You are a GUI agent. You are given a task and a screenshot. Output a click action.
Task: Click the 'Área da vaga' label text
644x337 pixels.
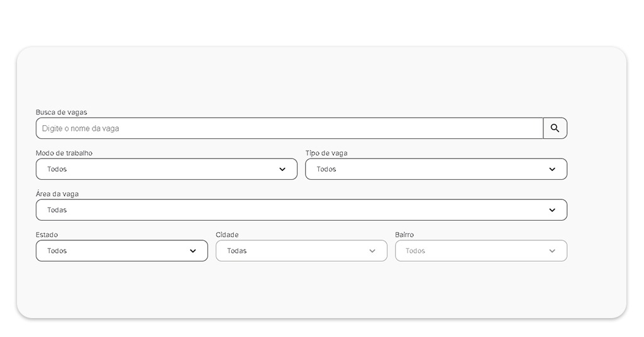tap(57, 194)
